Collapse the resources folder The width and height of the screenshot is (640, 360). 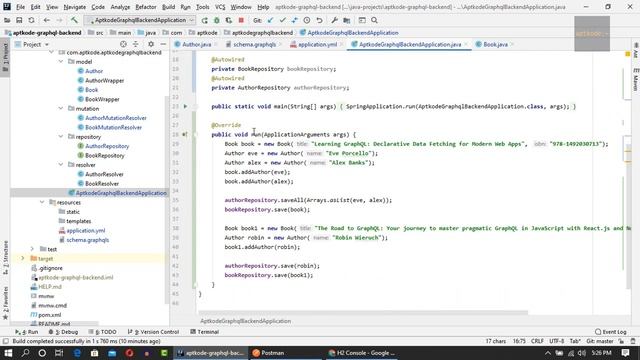click(42, 202)
